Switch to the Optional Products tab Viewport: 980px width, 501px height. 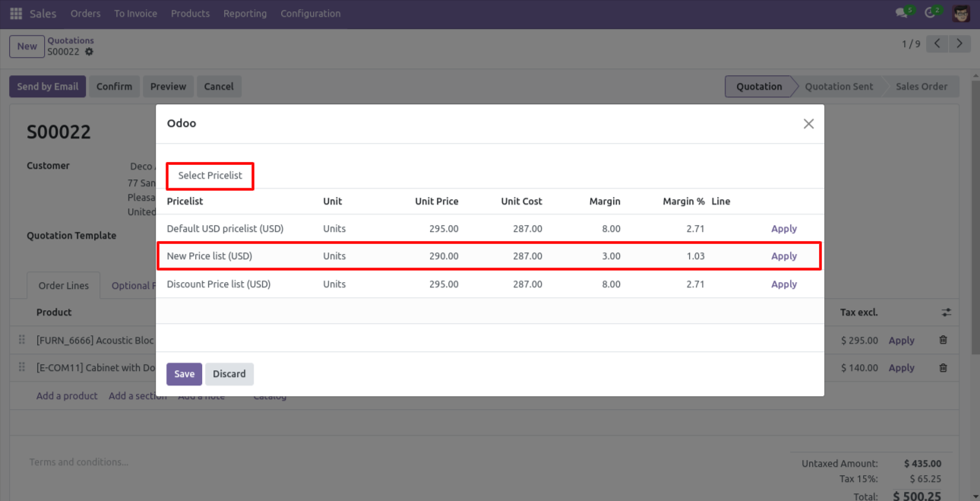[x=133, y=286]
